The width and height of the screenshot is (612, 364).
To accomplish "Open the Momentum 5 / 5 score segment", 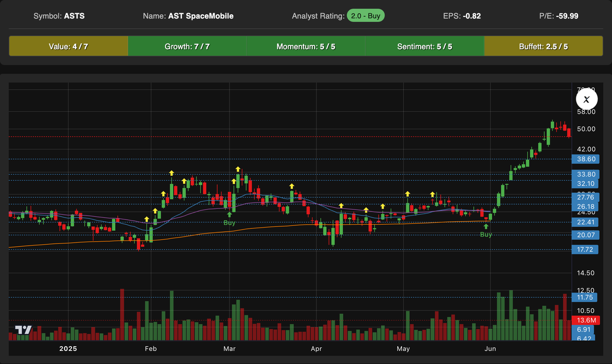I will pos(306,46).
